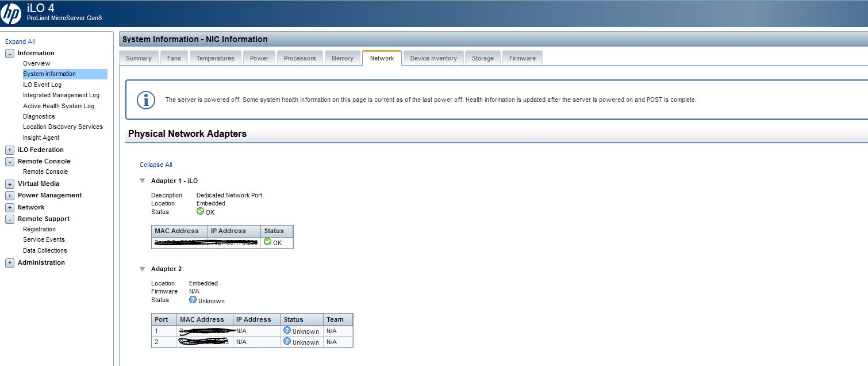The image size is (868, 366).
Task: Switch to the Fans tab
Action: (x=174, y=58)
